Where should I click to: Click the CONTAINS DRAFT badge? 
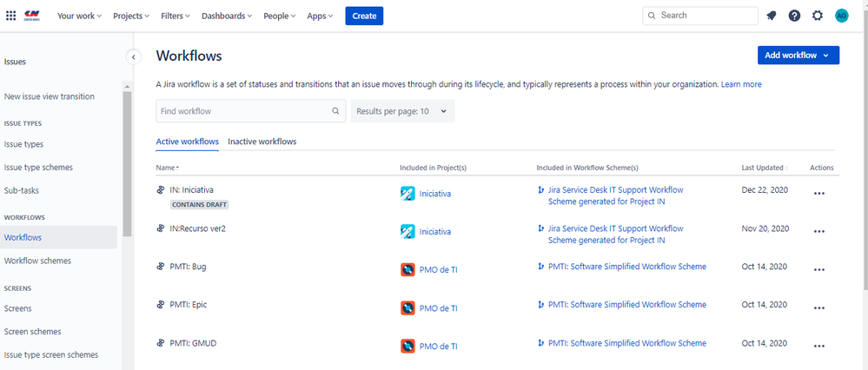pyautogui.click(x=199, y=205)
